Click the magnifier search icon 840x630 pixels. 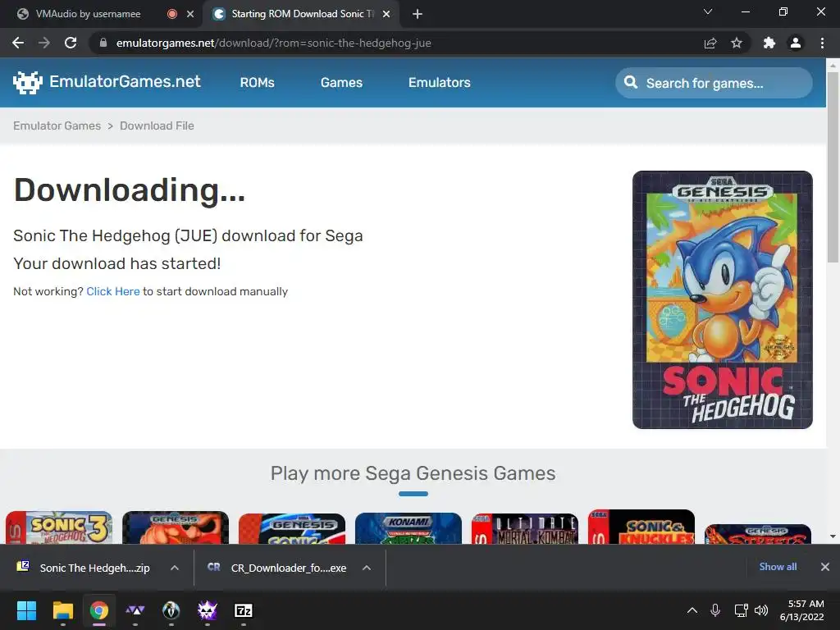point(631,83)
